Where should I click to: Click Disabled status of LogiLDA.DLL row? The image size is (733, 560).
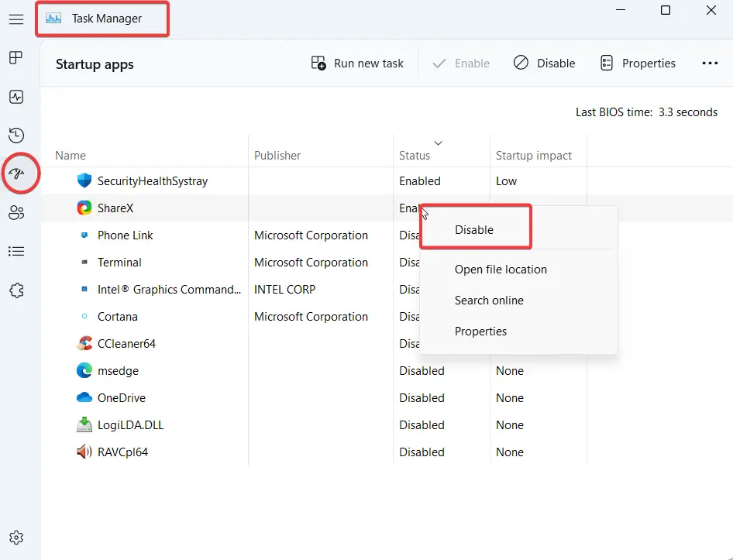point(422,425)
